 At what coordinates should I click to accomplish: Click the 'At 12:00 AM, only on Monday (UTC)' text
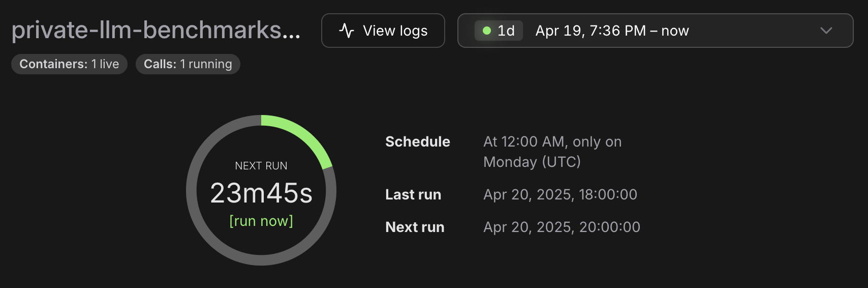(x=552, y=152)
